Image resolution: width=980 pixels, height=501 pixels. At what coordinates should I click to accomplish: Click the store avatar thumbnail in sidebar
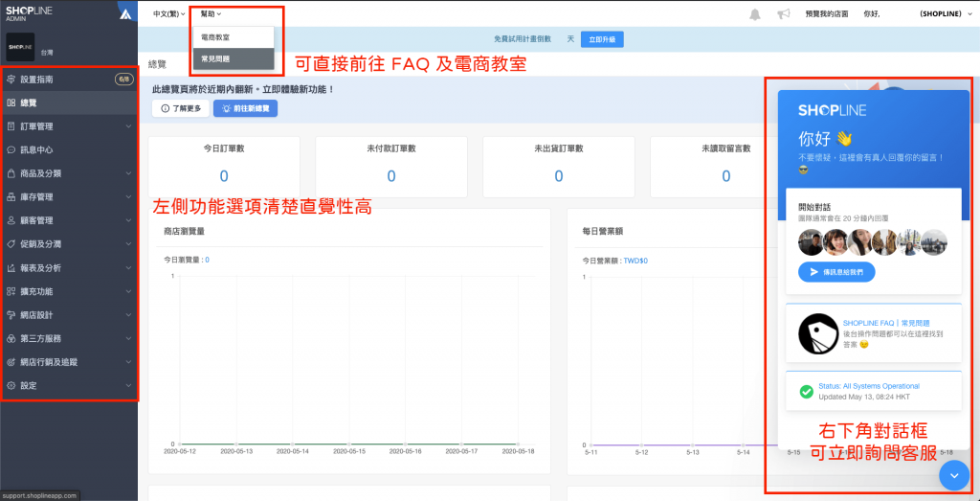tap(21, 46)
